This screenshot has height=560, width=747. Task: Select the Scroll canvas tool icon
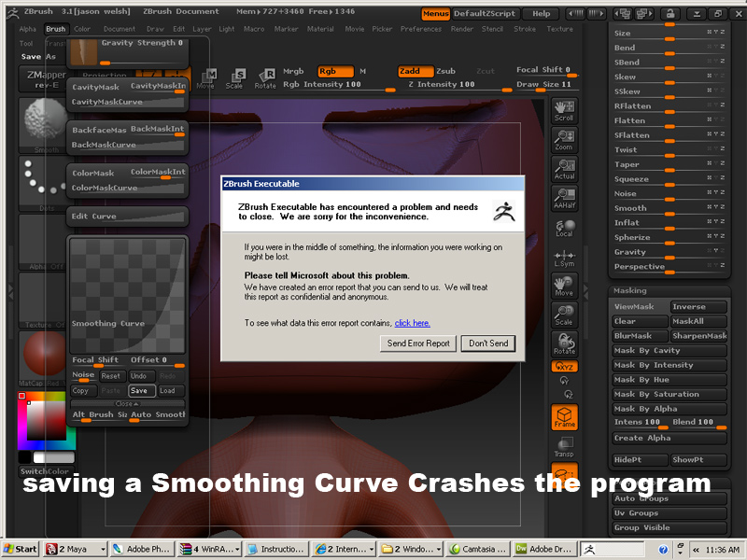(565, 111)
